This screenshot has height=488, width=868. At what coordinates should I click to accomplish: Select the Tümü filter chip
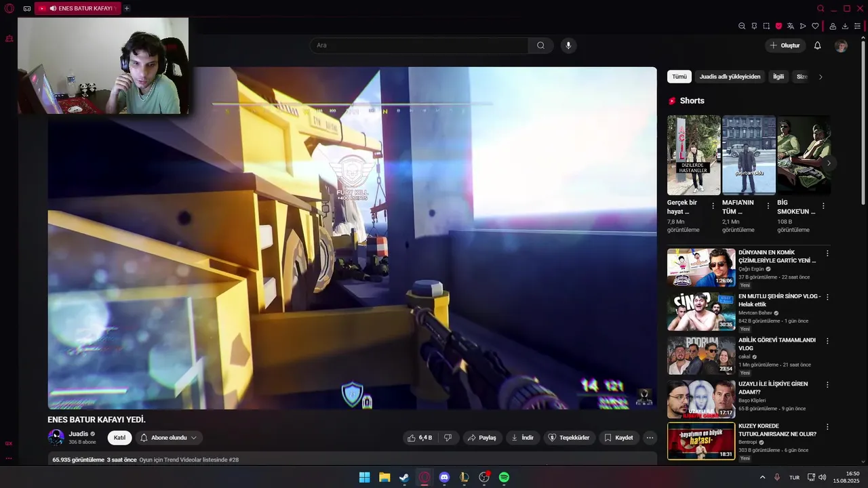tap(679, 77)
